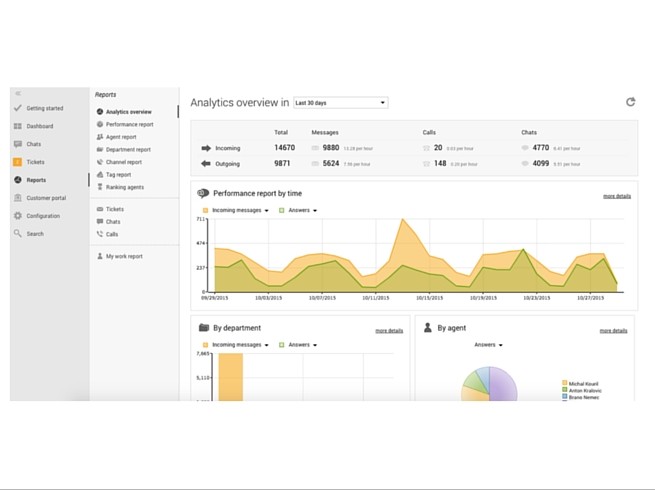
Task: Click the orange department bar
Action: pyautogui.click(x=231, y=377)
